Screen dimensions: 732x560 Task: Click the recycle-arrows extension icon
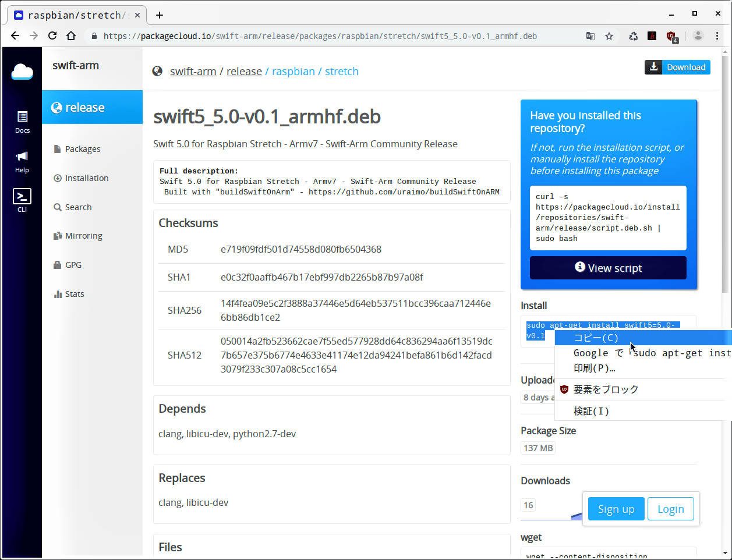click(634, 36)
